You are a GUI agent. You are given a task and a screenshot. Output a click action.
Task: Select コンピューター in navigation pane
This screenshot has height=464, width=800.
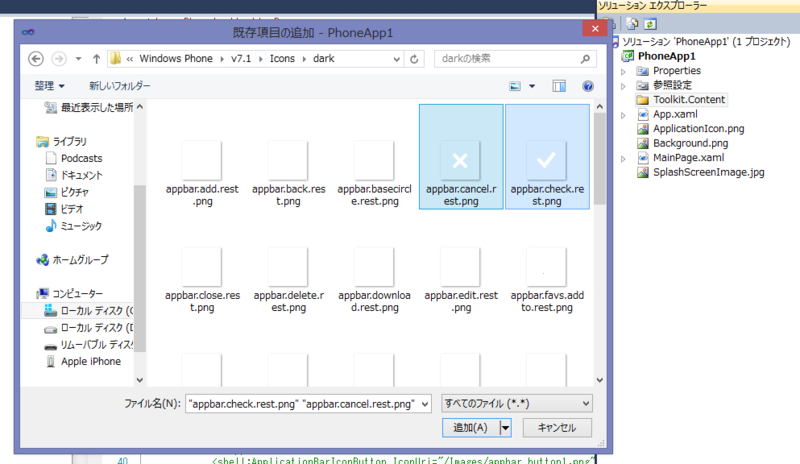coord(69,294)
